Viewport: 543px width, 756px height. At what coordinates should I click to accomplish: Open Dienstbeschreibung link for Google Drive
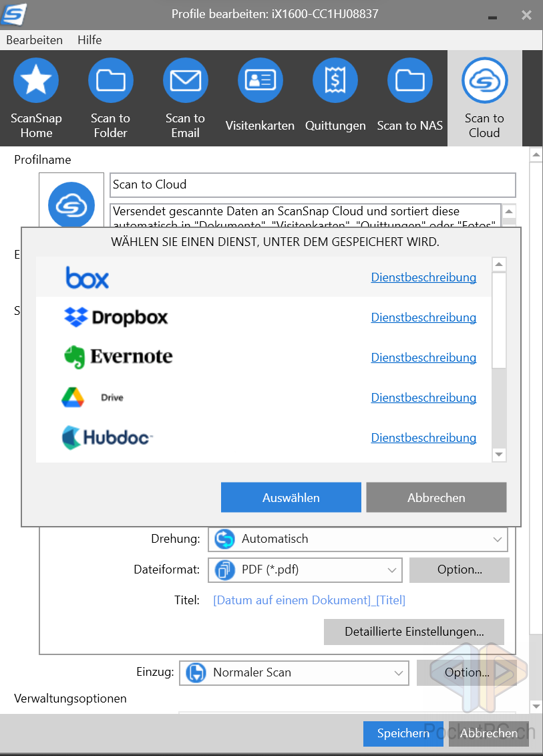423,397
